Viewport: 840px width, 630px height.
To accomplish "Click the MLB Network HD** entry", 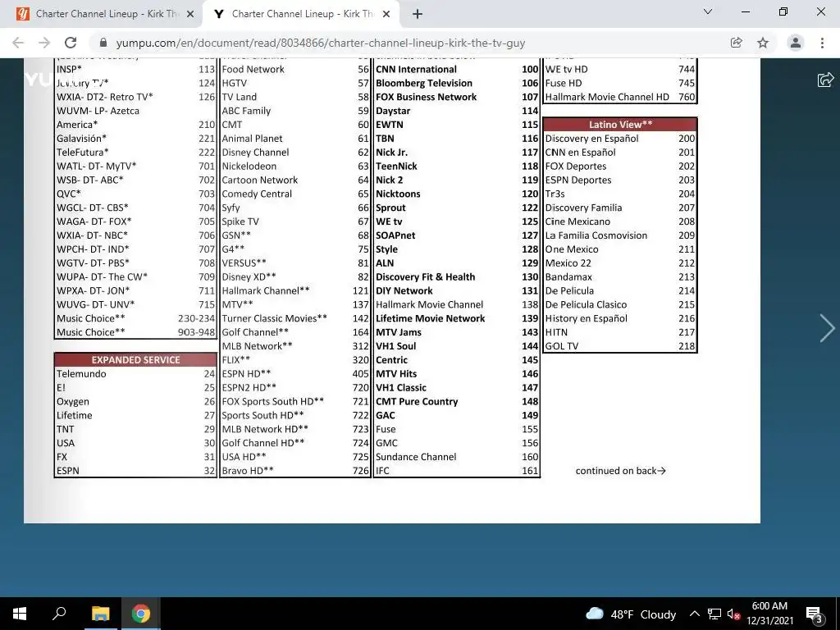I will [x=295, y=429].
